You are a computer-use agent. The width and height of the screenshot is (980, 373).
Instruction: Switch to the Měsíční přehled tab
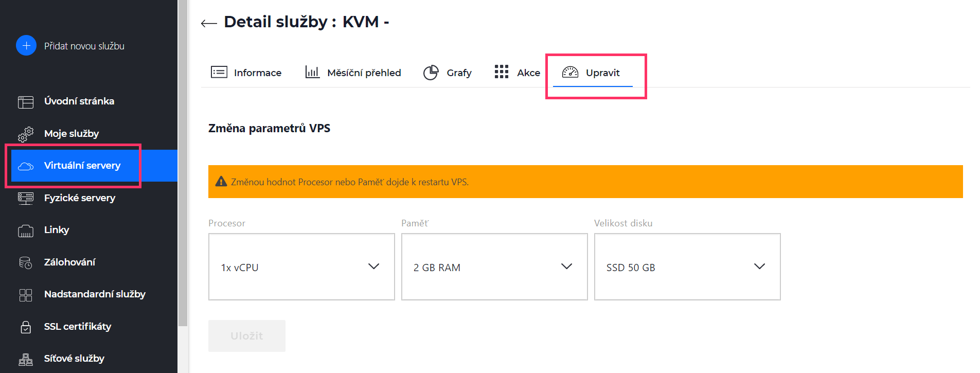[x=353, y=73]
